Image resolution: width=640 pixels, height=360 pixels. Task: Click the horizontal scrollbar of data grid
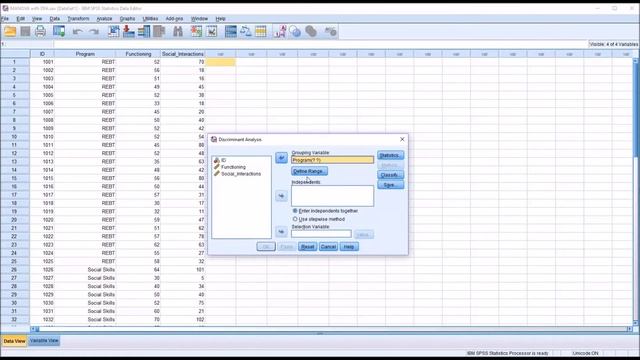[331, 329]
